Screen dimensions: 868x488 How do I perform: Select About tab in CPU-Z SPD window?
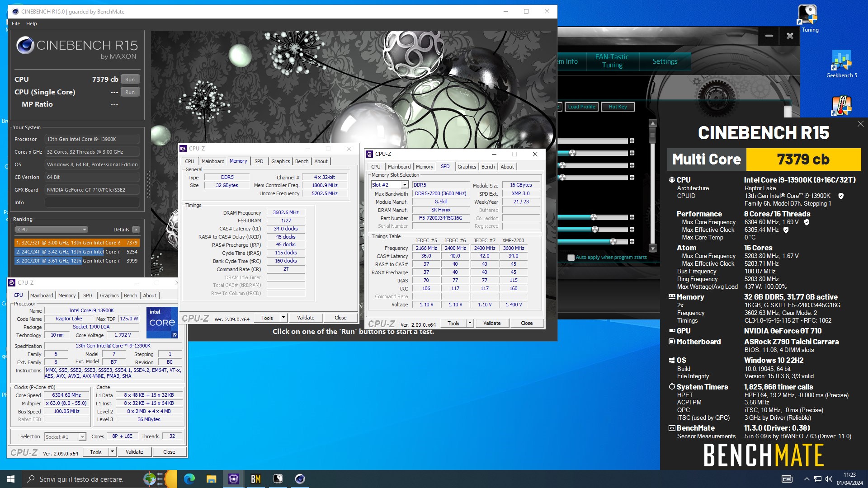click(x=507, y=167)
